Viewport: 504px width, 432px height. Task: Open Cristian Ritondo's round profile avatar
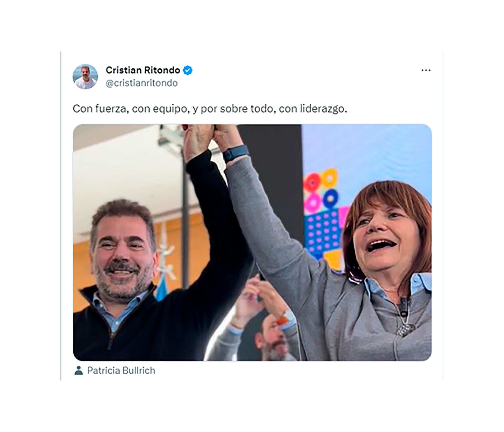(85, 77)
